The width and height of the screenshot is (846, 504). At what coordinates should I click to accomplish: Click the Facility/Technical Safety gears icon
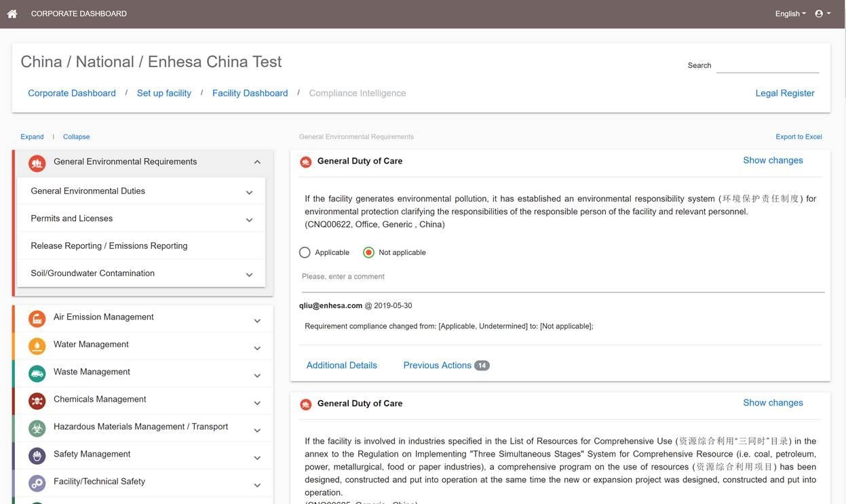click(x=37, y=483)
